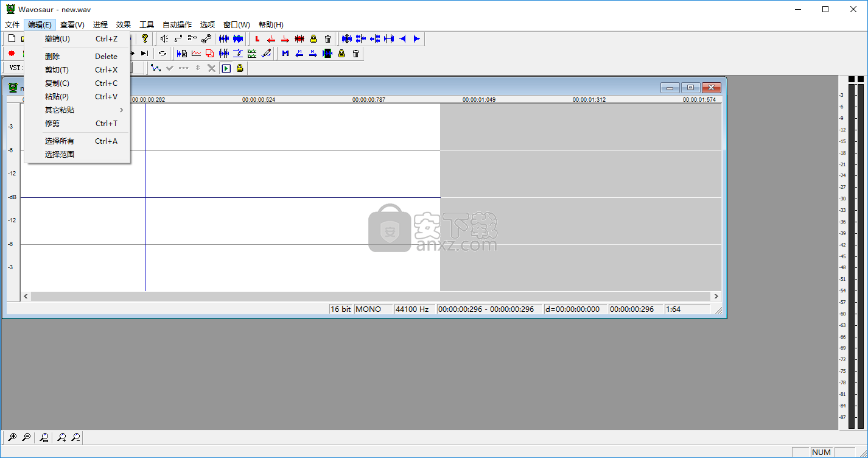Minimize the new.wav inner document window
The height and width of the screenshot is (458, 868).
tap(670, 88)
